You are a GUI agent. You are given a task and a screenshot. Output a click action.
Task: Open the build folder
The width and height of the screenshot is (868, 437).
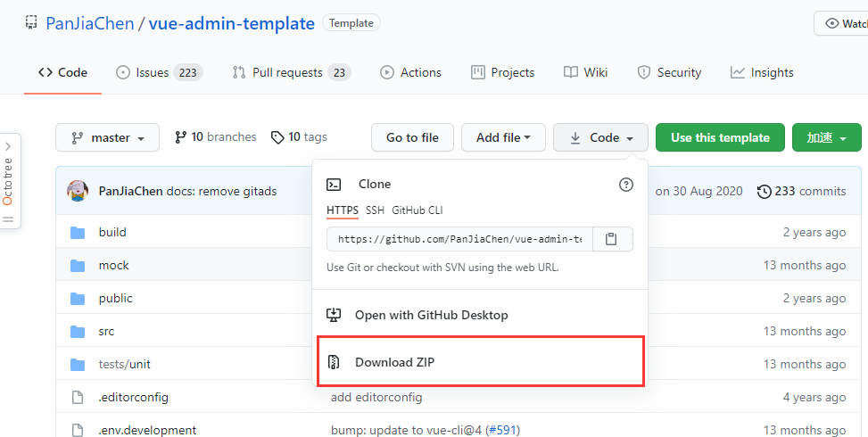[112, 233]
